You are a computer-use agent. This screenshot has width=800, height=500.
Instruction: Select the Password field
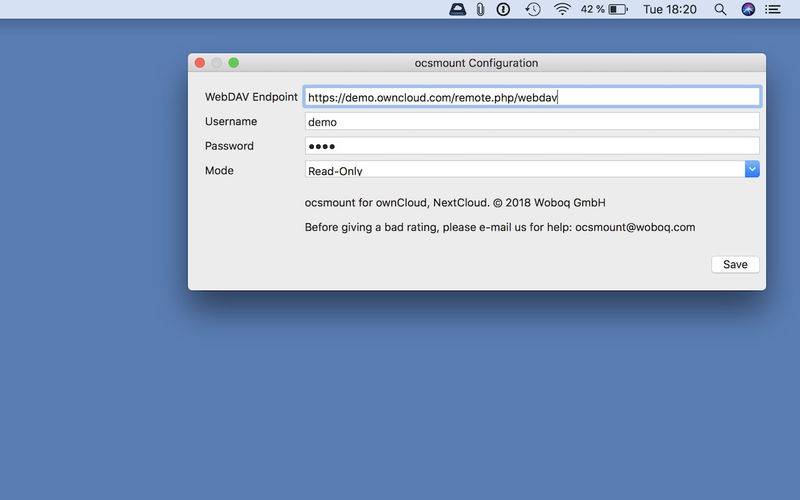(532, 146)
